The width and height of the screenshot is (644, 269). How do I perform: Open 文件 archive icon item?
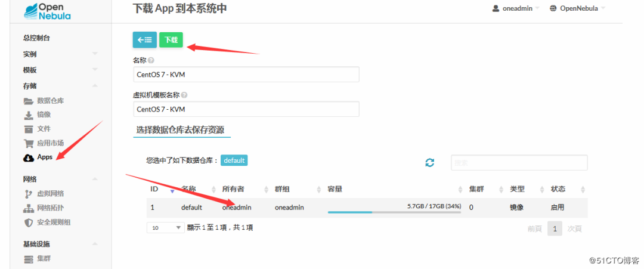click(x=29, y=129)
